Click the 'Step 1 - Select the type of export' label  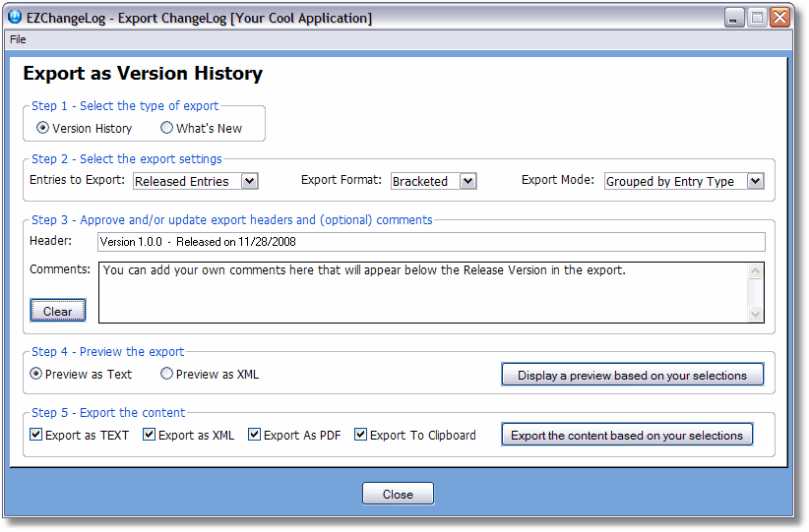[125, 105]
